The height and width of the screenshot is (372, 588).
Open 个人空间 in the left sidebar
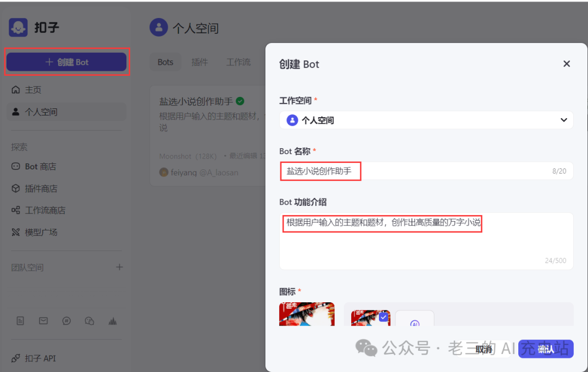click(x=66, y=112)
